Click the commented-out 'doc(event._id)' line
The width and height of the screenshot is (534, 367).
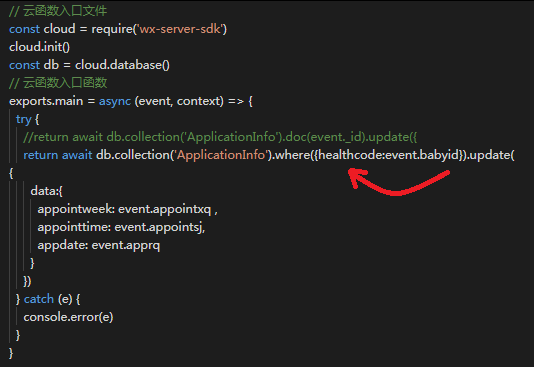coord(220,137)
